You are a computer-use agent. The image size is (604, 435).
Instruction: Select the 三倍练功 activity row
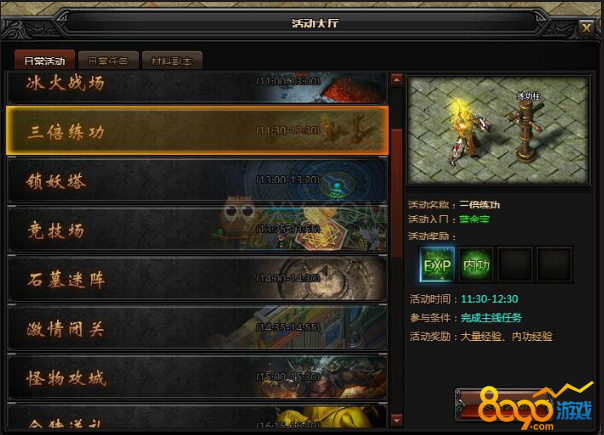197,131
